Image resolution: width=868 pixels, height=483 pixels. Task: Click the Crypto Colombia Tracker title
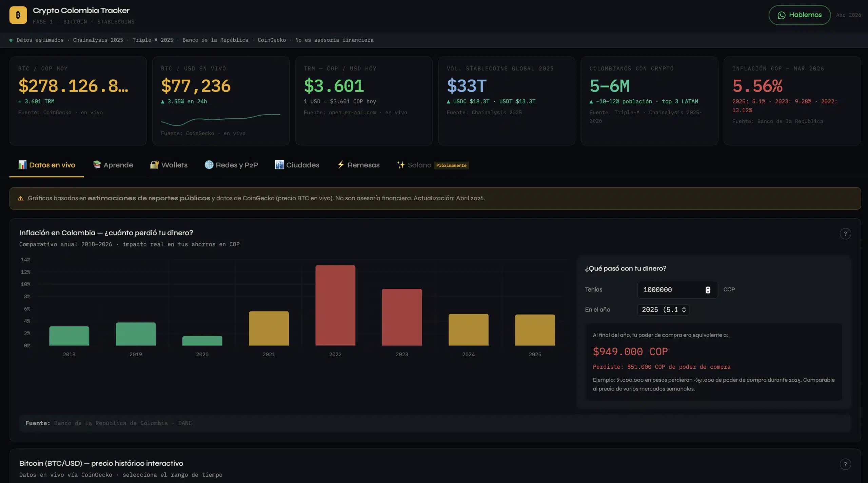tap(81, 11)
